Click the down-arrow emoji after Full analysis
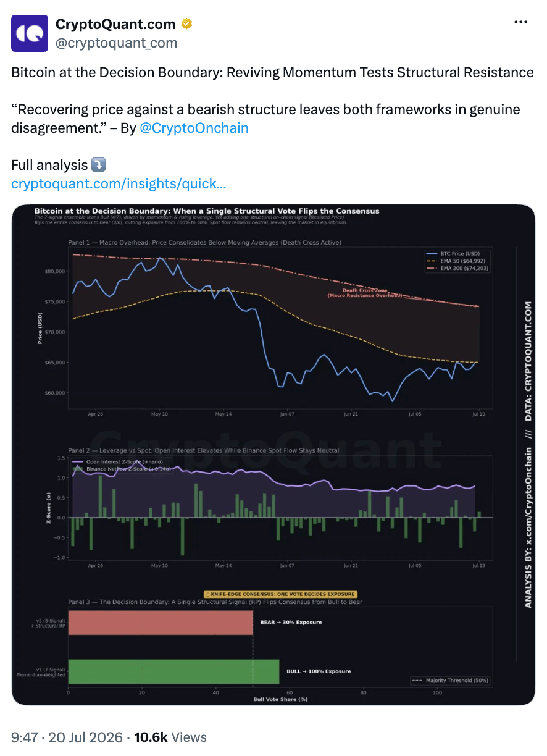Screen dimensions: 547x756 99,165
